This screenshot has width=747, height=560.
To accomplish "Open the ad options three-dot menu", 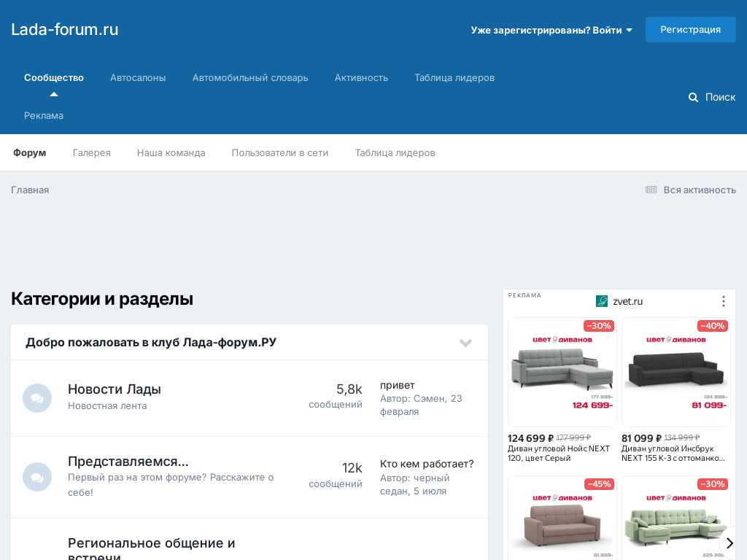I will 723,301.
